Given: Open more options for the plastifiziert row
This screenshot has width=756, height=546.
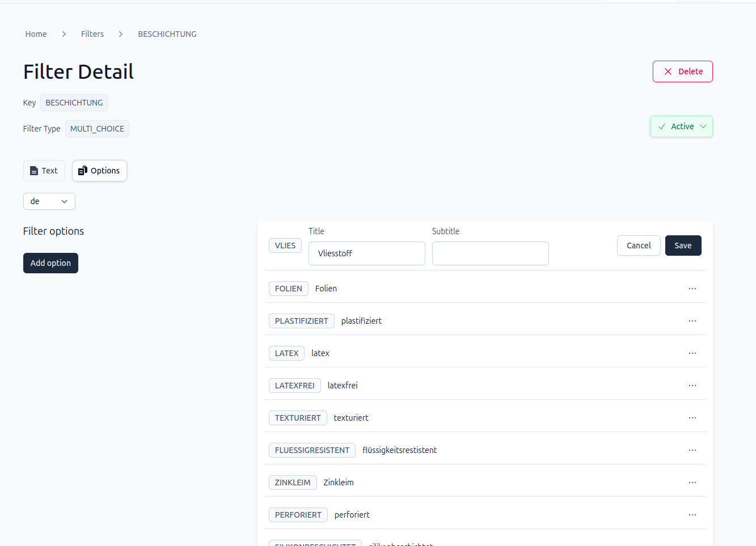Looking at the screenshot, I should tap(692, 321).
